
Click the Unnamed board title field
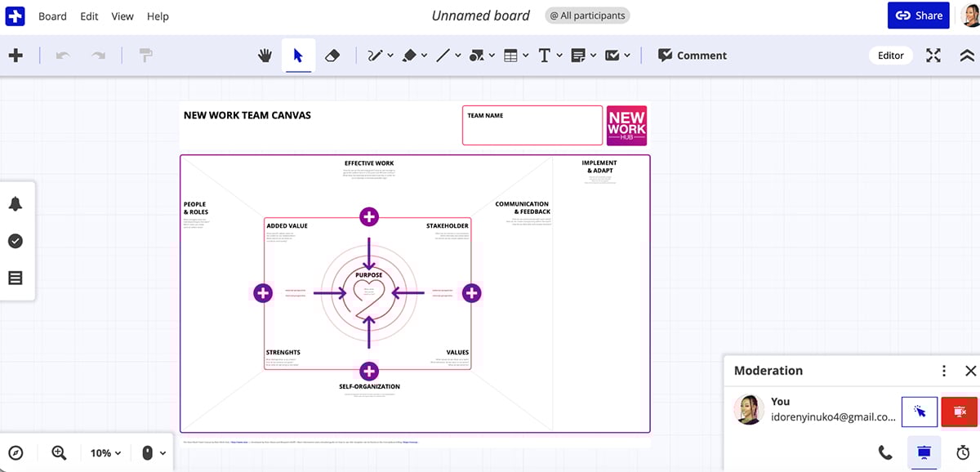480,15
